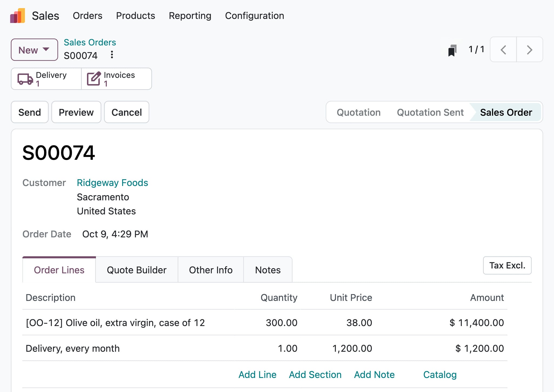Open the Configuration menu

[x=255, y=16]
